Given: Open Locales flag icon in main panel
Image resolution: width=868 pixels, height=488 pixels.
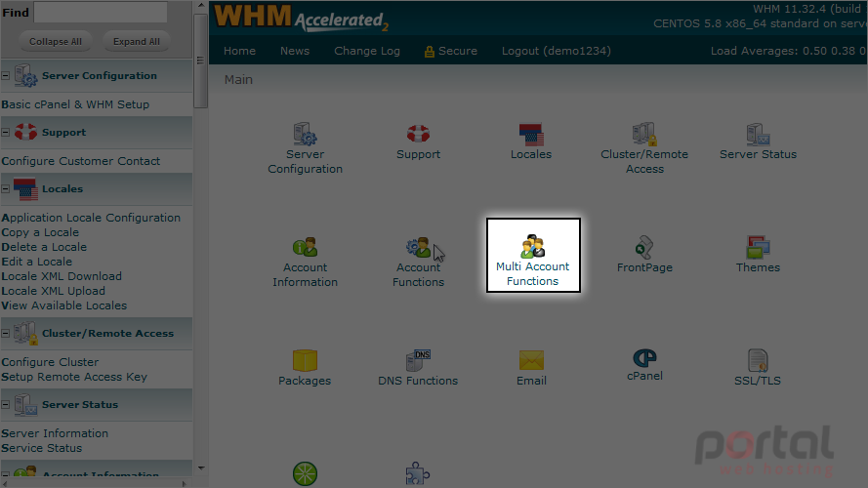Looking at the screenshot, I should pyautogui.click(x=531, y=135).
